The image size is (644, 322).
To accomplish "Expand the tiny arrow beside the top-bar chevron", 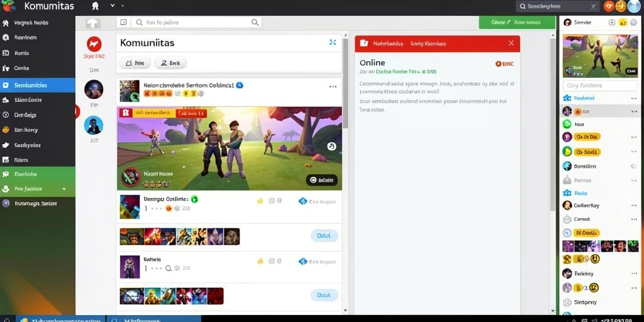I will (123, 6).
